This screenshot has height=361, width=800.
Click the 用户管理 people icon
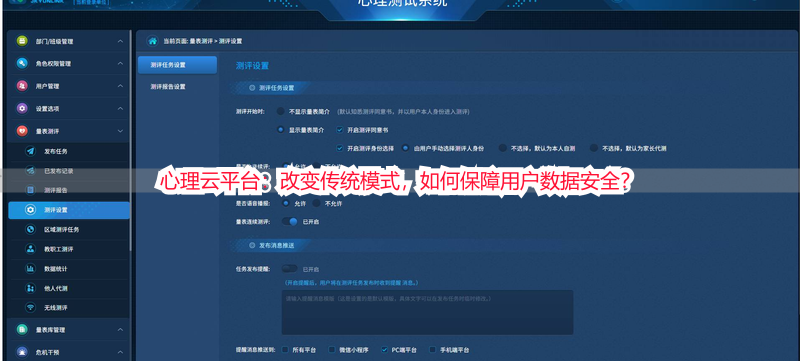[x=22, y=86]
